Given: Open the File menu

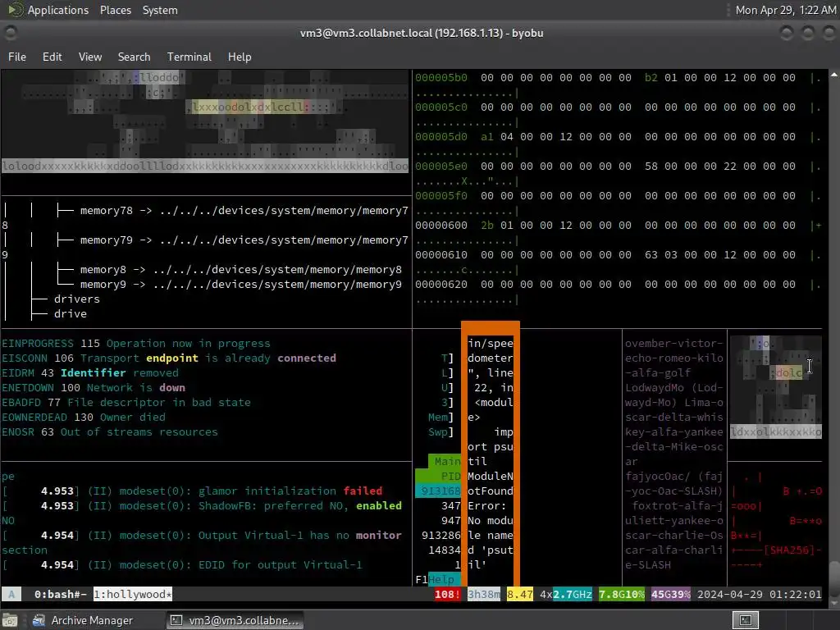Looking at the screenshot, I should coord(17,57).
